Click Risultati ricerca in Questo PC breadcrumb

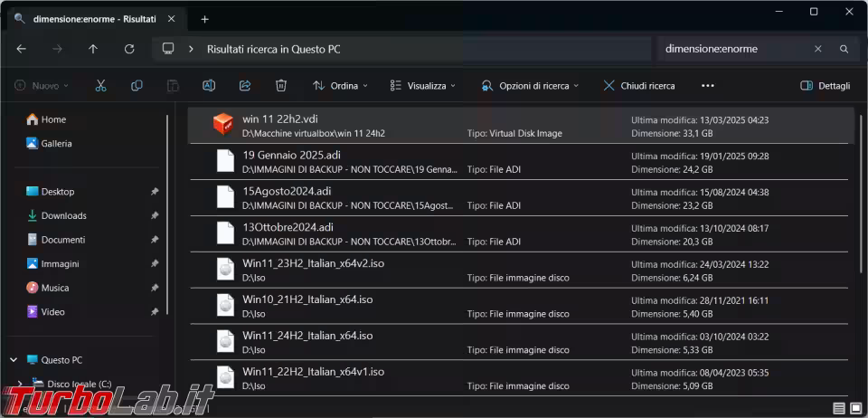[x=273, y=49]
